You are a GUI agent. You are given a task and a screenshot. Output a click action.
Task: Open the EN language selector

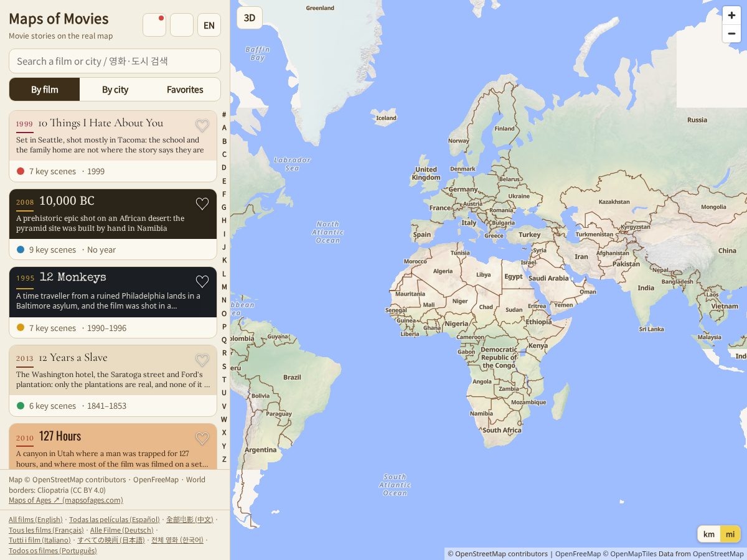(x=209, y=25)
